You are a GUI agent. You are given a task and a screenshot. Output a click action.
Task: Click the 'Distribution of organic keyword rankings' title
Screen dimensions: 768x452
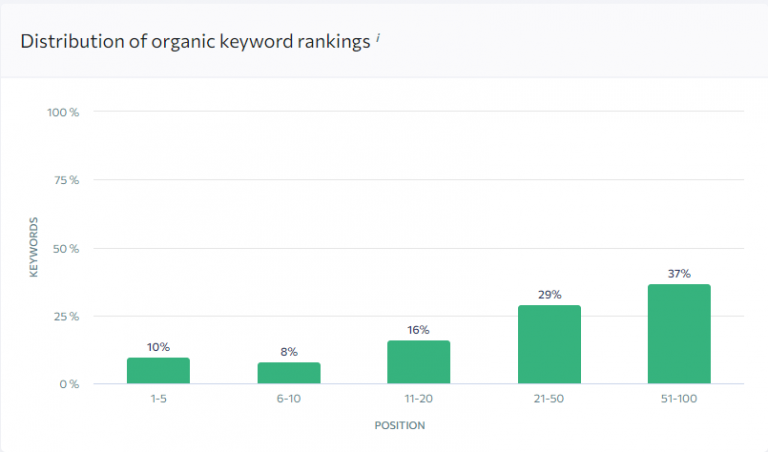pyautogui.click(x=196, y=42)
